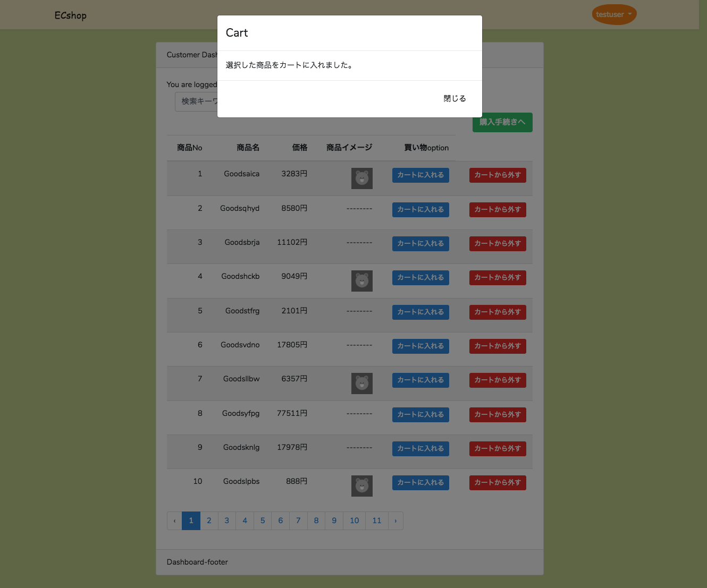This screenshot has height=588, width=707.
Task: Add Goodstfrg to cart
Action: point(420,312)
